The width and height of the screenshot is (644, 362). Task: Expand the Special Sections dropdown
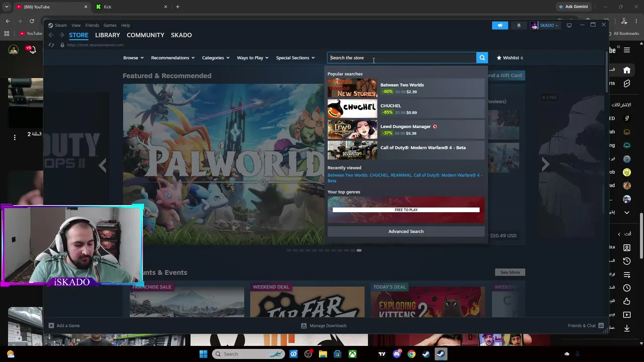coord(295,58)
